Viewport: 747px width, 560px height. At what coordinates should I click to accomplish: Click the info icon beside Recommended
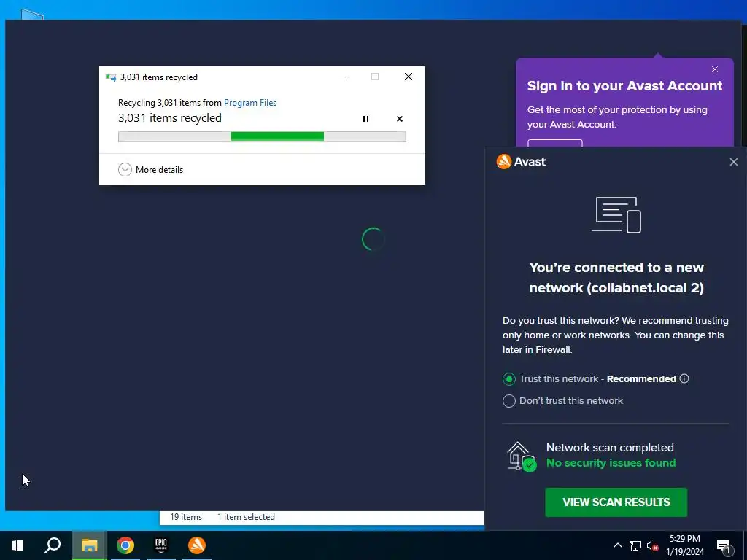[684, 378]
